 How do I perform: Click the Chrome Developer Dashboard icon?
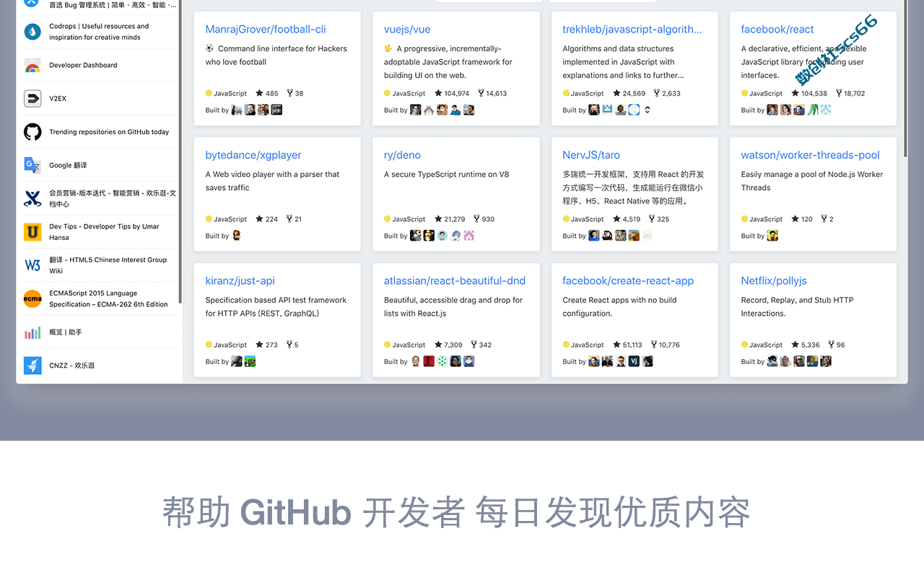[32, 66]
